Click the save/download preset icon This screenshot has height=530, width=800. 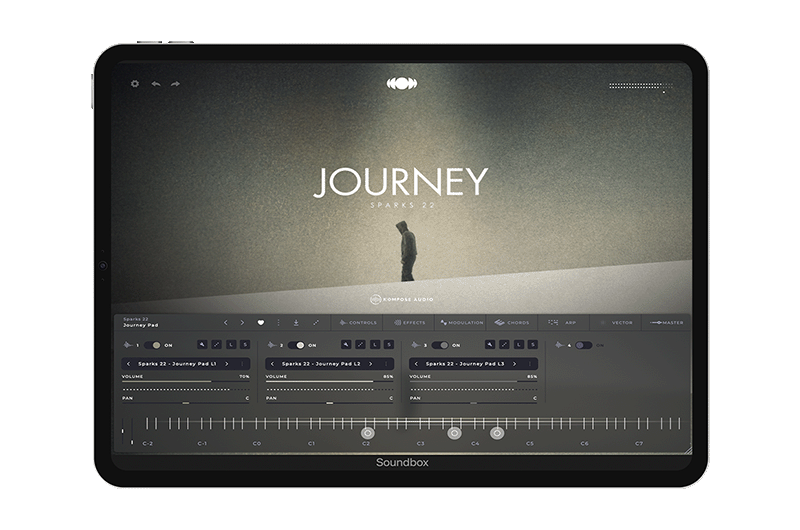click(x=296, y=322)
